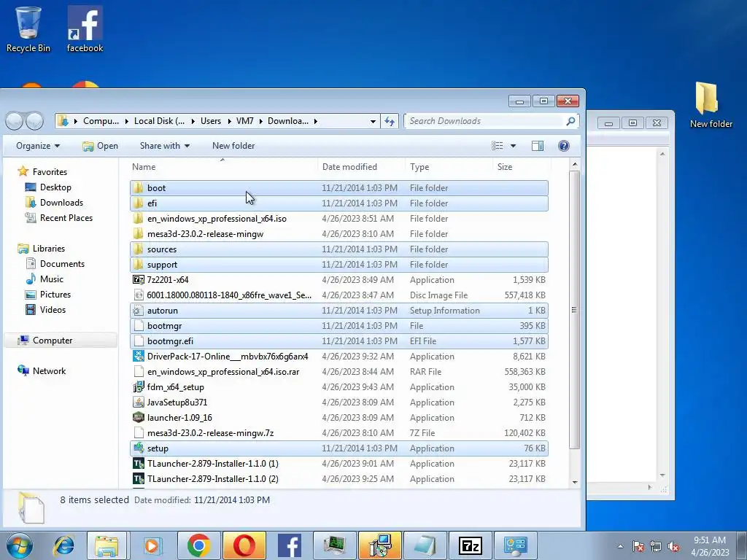Sort by Date modified column header
This screenshot has width=747, height=560.
point(362,167)
